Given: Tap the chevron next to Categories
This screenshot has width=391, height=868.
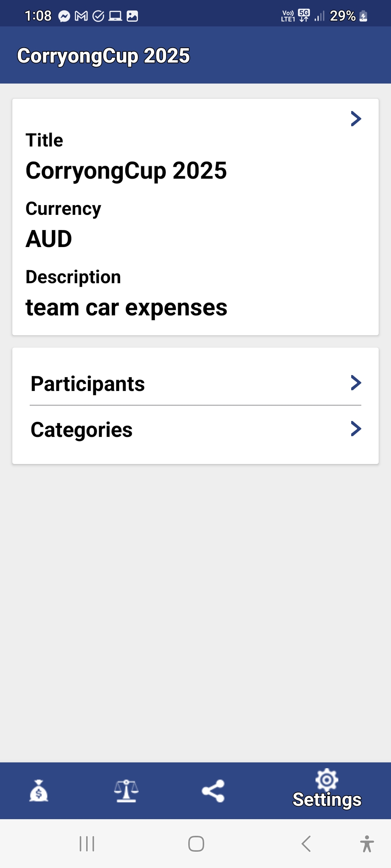Looking at the screenshot, I should point(356,429).
